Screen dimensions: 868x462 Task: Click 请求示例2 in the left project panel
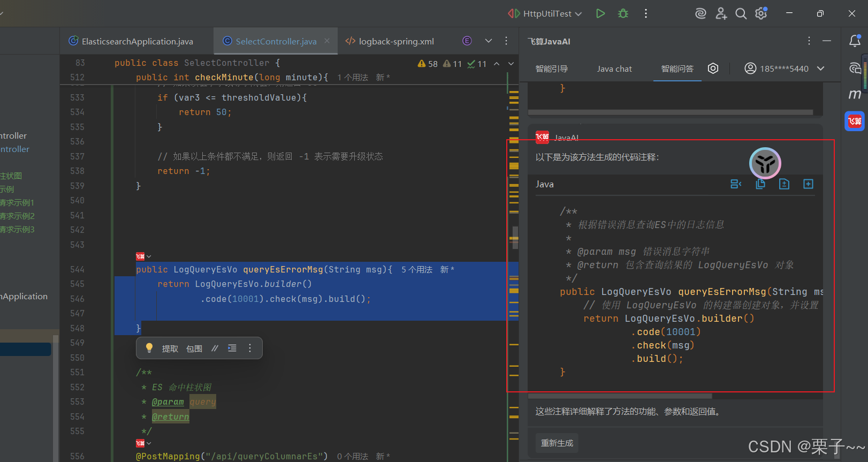click(17, 216)
